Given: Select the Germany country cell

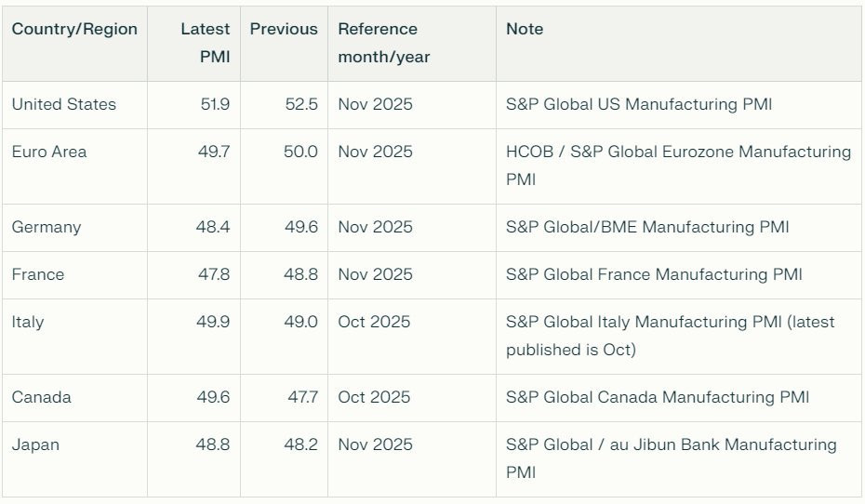Looking at the screenshot, I should click(x=47, y=227).
